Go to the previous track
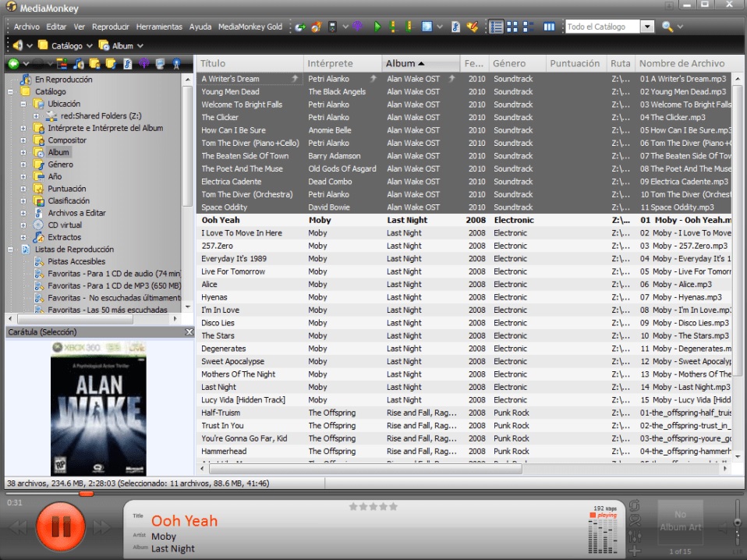Image resolution: width=747 pixels, height=560 pixels. (x=19, y=527)
